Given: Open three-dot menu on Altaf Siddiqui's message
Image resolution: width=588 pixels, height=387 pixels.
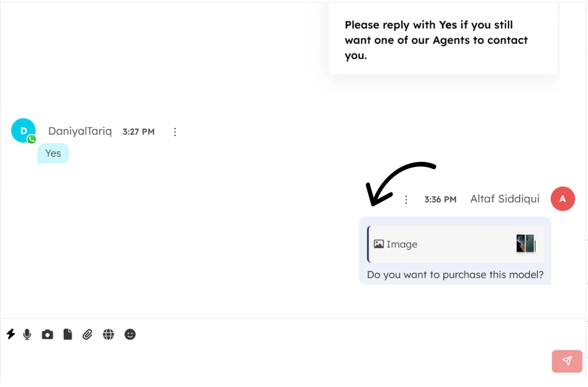Looking at the screenshot, I should point(406,200).
